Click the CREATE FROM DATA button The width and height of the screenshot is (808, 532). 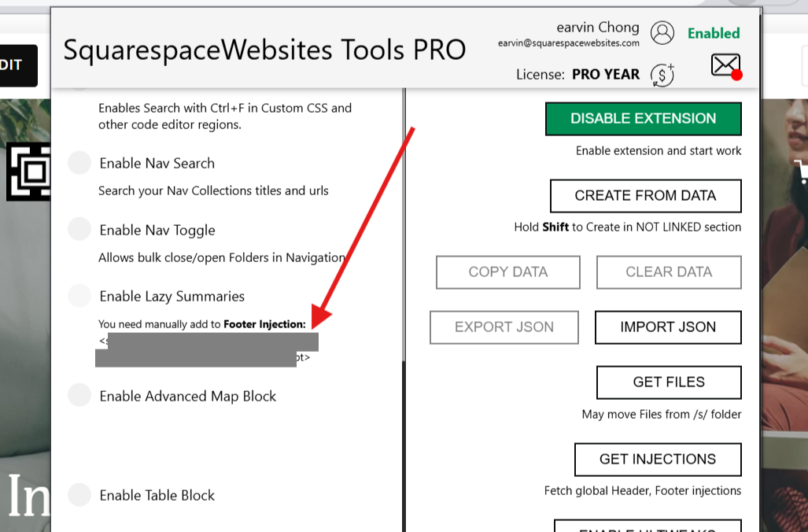click(x=646, y=196)
